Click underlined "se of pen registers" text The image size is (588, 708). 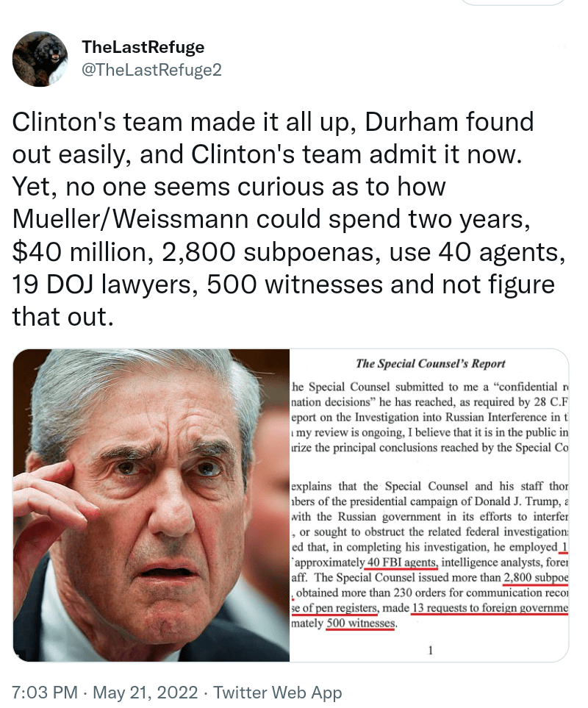[x=335, y=608]
